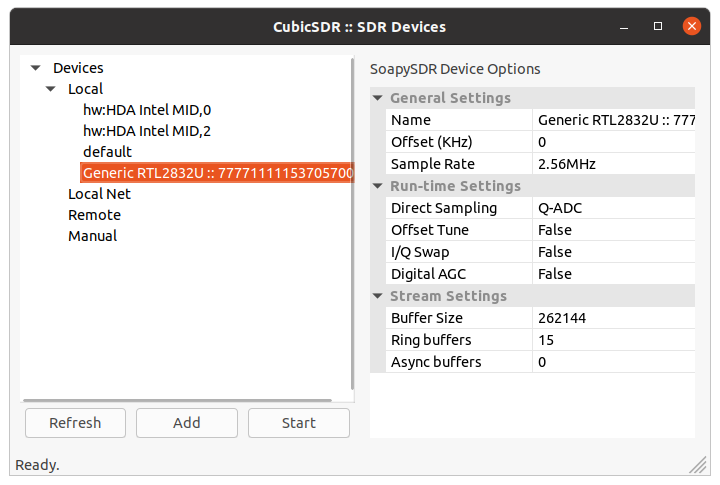Click the Ring buffers property label
This screenshot has height=485, width=720.
click(x=431, y=340)
